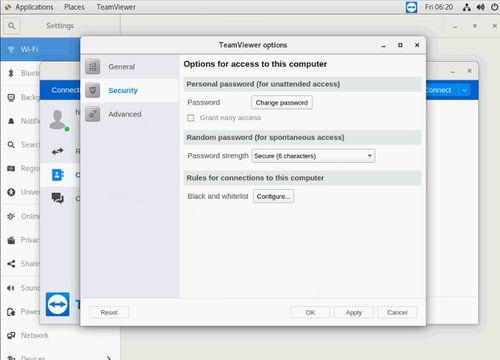This screenshot has width=500, height=360.
Task: Open the Applications menu
Action: point(34,7)
